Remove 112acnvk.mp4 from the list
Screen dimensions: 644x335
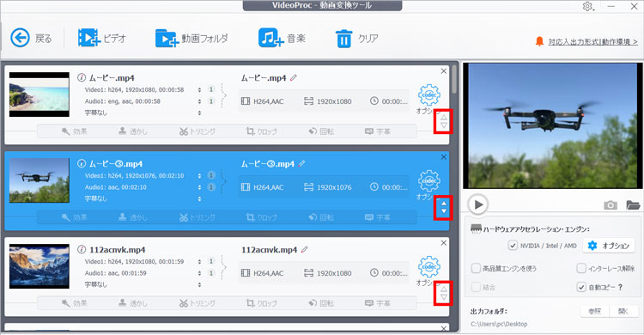click(x=444, y=243)
